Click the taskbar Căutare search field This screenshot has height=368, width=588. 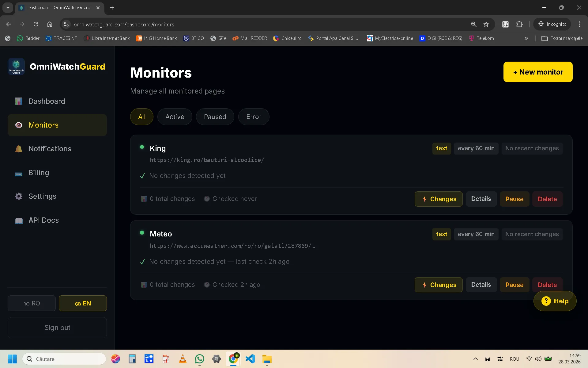64,359
